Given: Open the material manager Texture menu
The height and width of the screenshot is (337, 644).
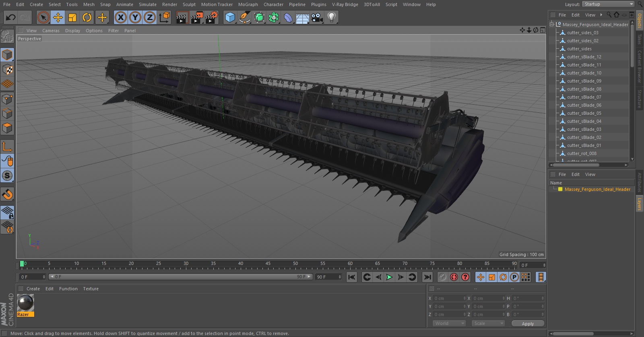Looking at the screenshot, I should (91, 289).
